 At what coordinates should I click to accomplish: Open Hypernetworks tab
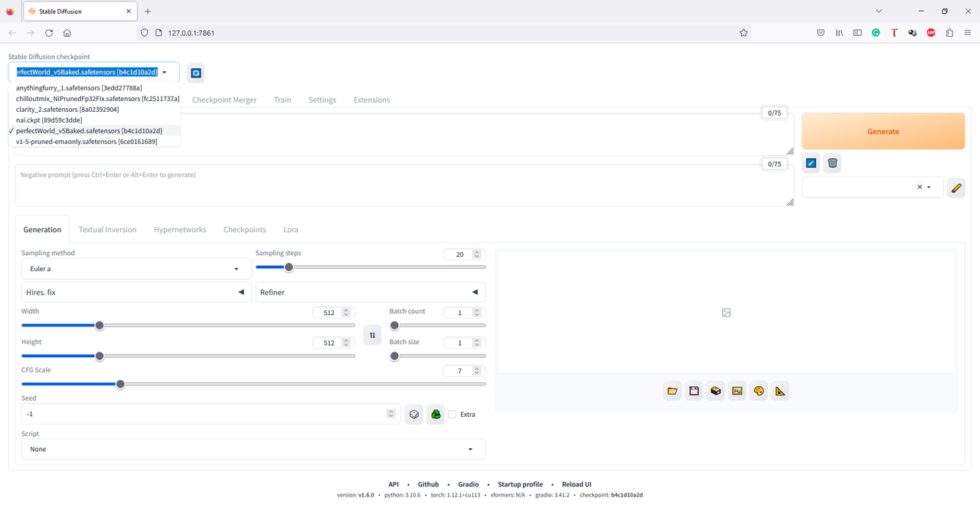pyautogui.click(x=180, y=230)
